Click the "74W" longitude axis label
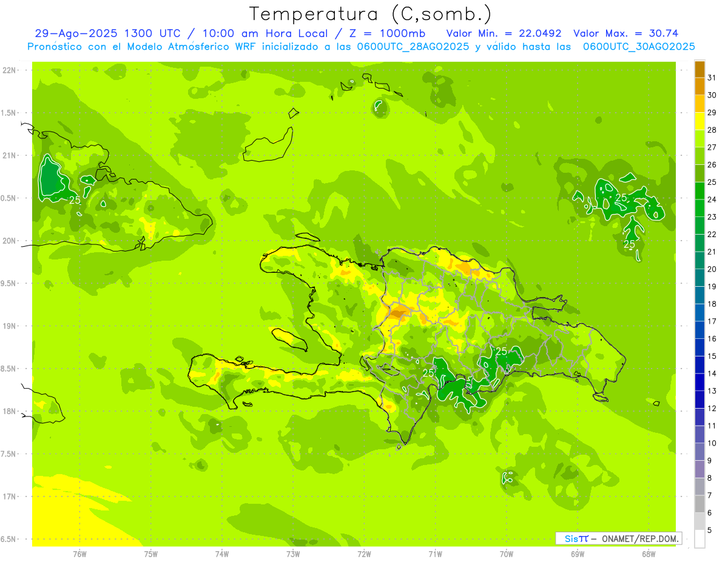 pyautogui.click(x=222, y=554)
